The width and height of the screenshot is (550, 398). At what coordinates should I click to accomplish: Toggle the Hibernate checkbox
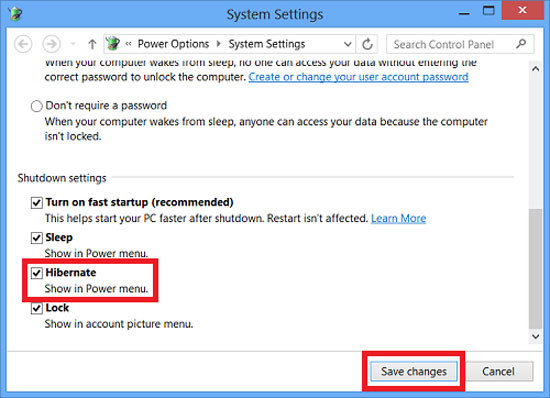[x=36, y=273]
